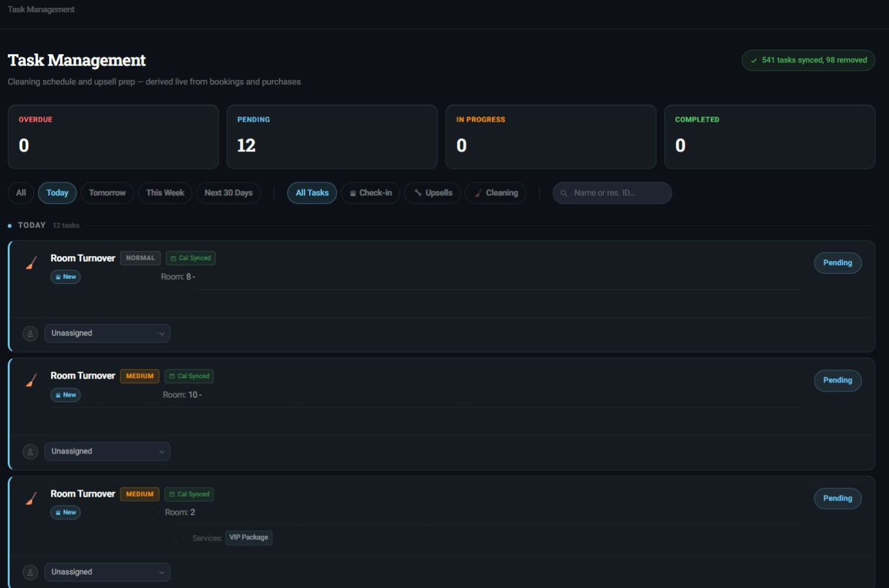Click the '12 tasks' count label
The height and width of the screenshot is (588, 889).
pos(66,225)
